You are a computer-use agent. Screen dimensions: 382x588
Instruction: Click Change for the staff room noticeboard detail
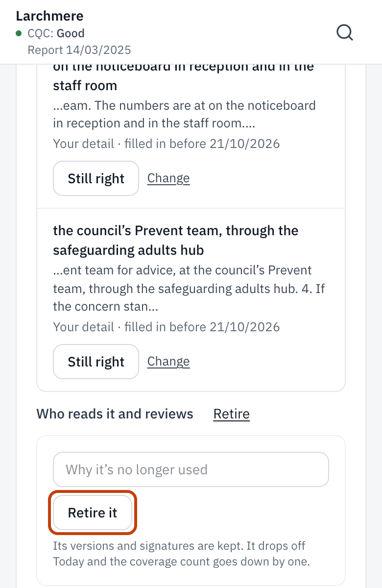(x=168, y=178)
